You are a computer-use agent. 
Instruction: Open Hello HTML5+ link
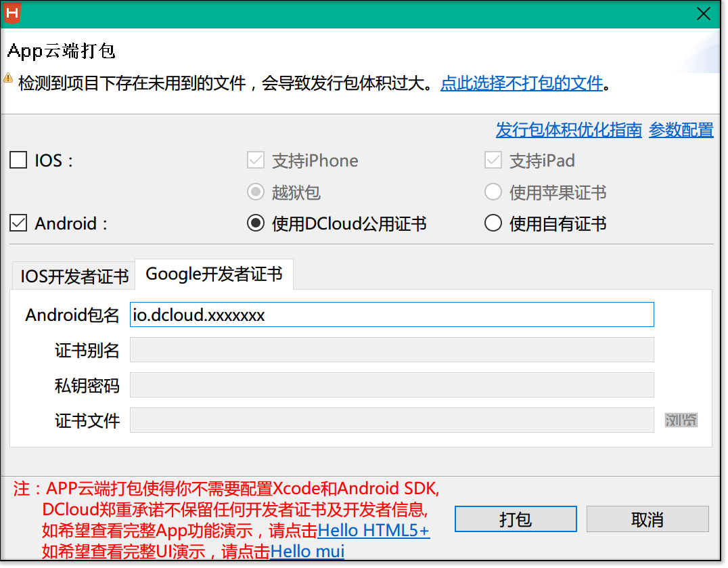pos(373,530)
